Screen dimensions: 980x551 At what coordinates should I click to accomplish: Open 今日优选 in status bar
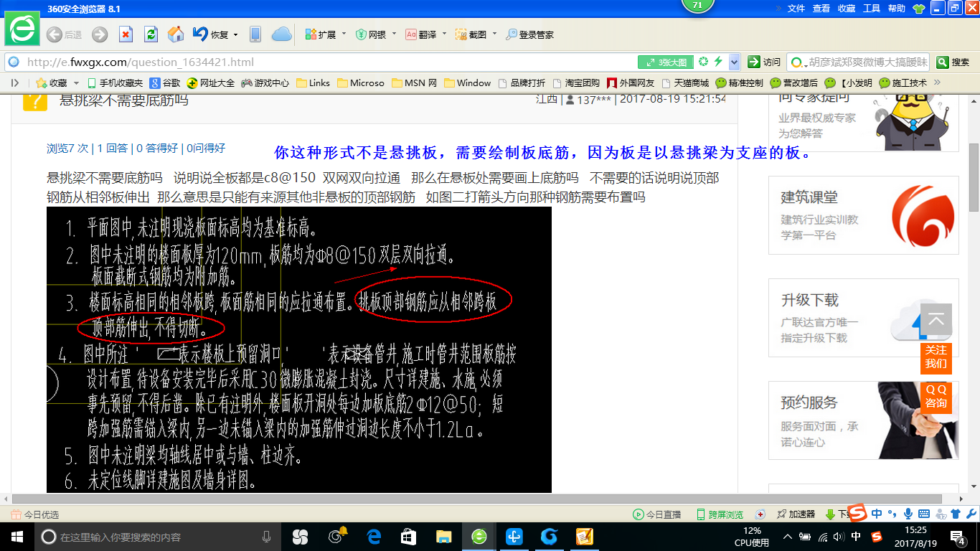[x=36, y=514]
